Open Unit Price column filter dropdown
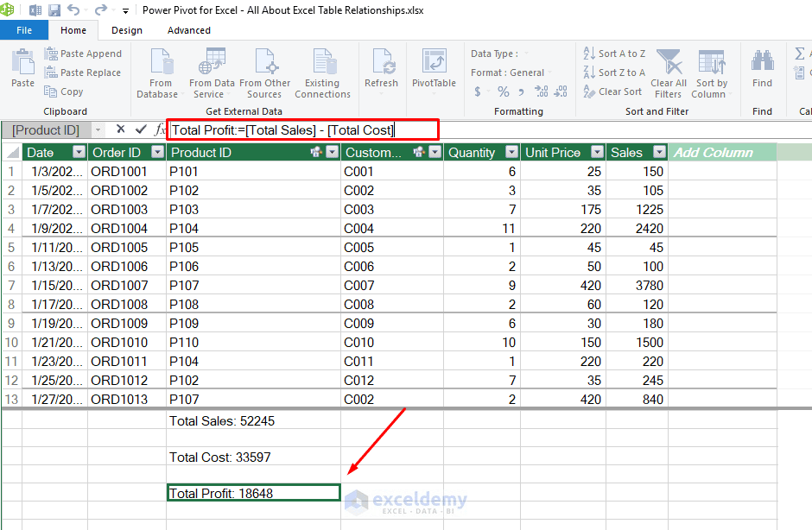 click(x=598, y=152)
